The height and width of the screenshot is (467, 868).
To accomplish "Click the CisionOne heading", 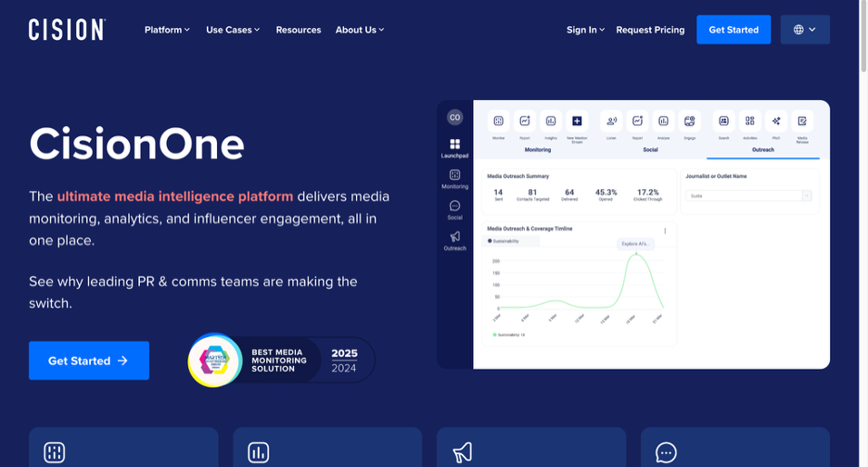I will click(x=136, y=144).
